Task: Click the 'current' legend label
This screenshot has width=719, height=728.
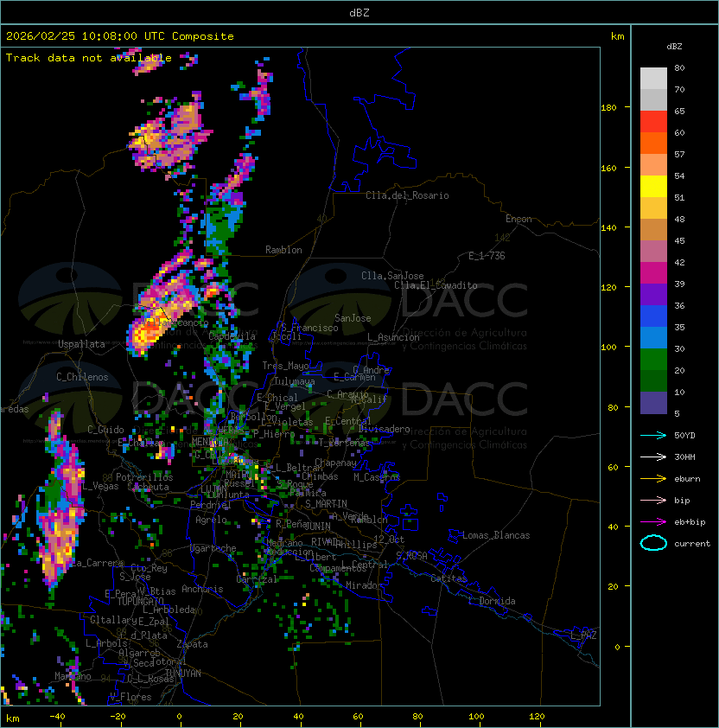Action: [692, 544]
